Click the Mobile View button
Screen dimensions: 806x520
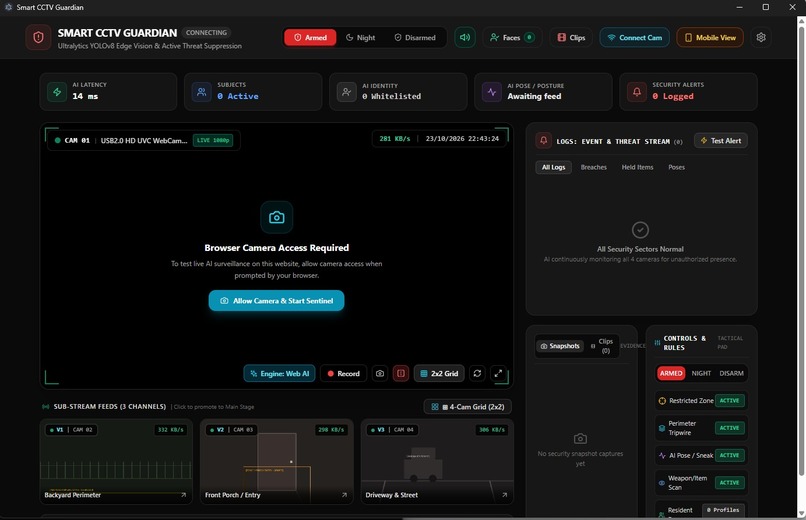[x=710, y=38]
